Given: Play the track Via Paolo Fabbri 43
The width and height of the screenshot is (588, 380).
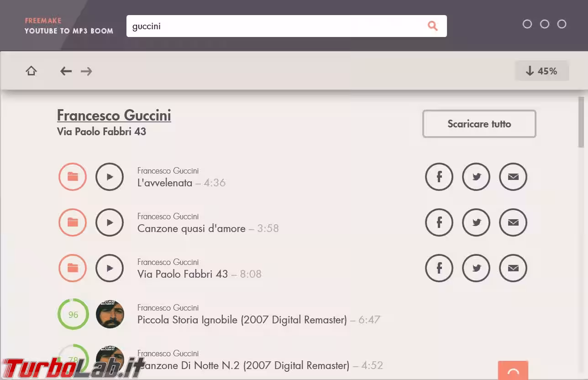Looking at the screenshot, I should tap(110, 268).
